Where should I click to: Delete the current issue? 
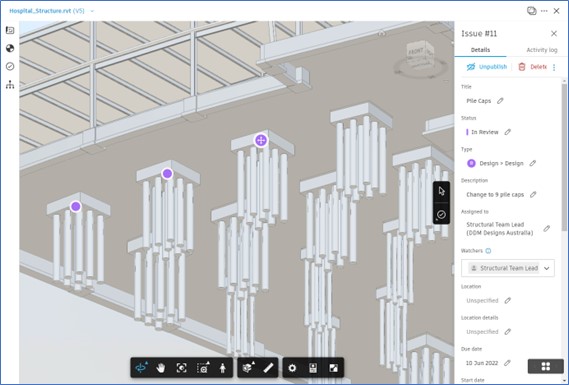(x=532, y=67)
